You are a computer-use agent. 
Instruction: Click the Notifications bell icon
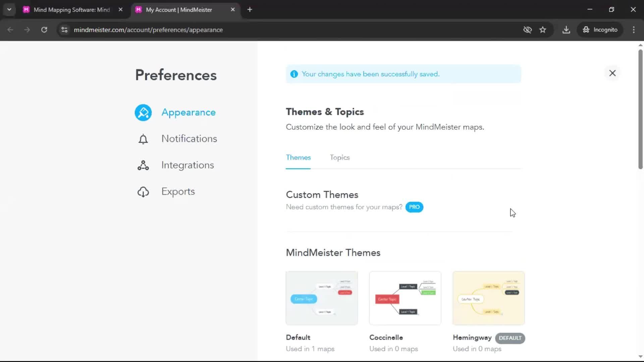coord(143,139)
